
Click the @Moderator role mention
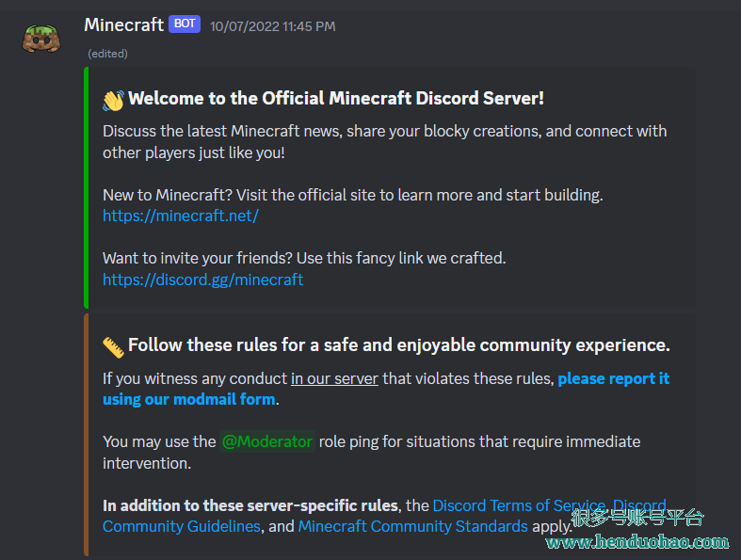click(x=267, y=441)
